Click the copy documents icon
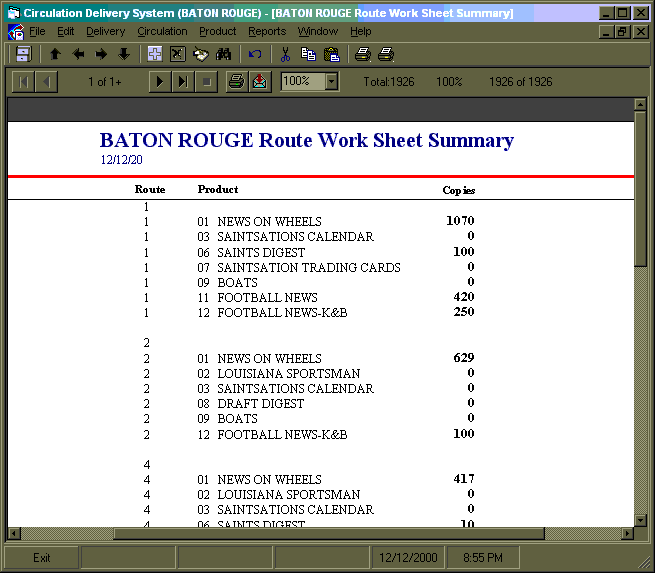Viewport: 655px width, 573px height. (x=308, y=54)
